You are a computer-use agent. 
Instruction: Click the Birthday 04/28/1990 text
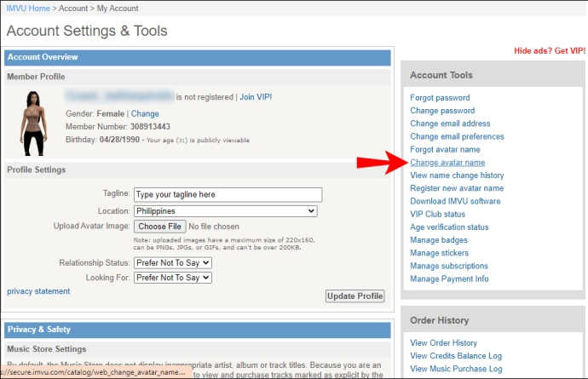point(102,140)
